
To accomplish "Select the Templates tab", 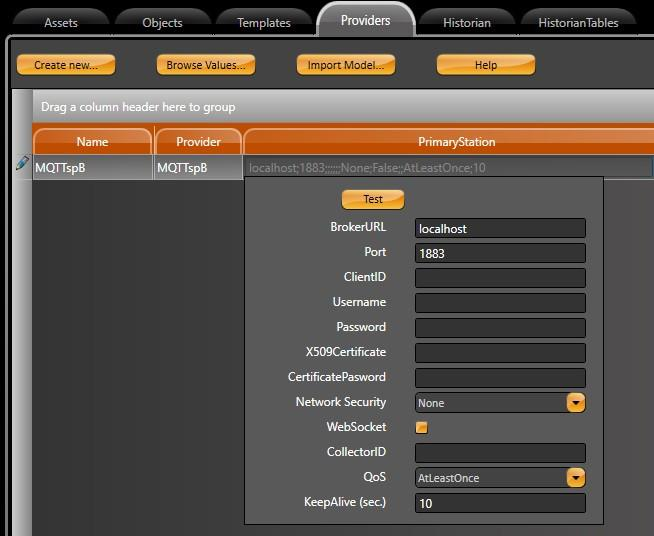I will click(x=264, y=22).
